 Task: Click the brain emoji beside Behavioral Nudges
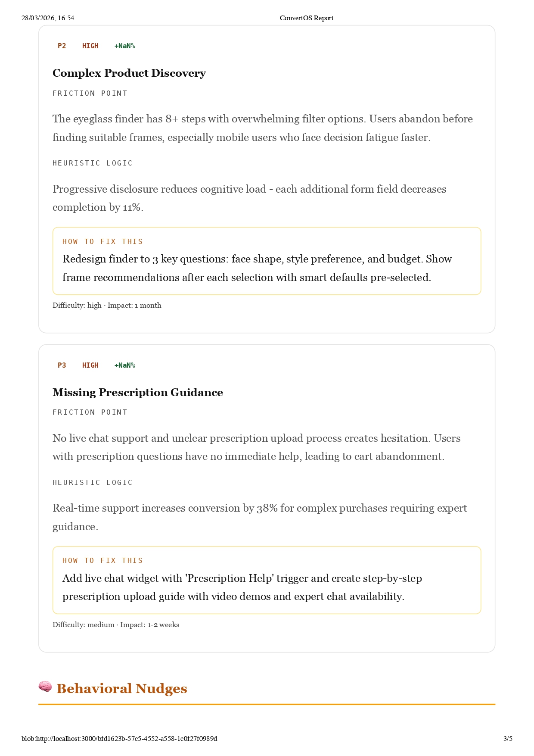(x=45, y=687)
